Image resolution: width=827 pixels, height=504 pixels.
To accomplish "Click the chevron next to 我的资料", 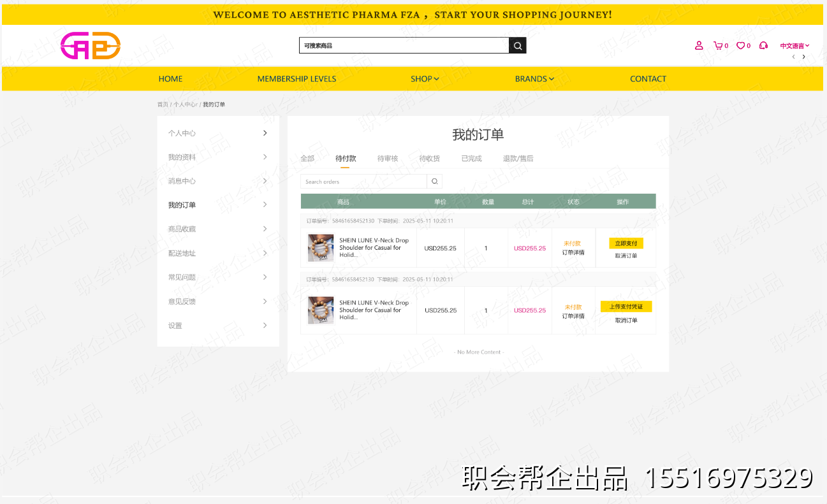I will [265, 157].
